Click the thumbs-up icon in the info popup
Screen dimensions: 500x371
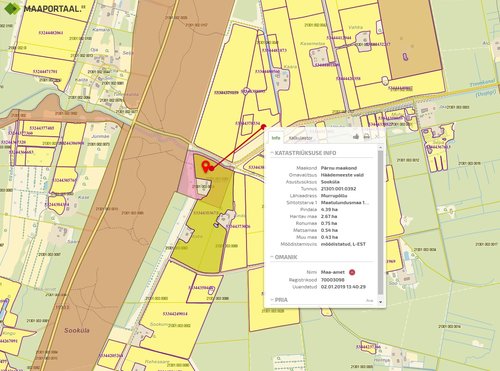(x=356, y=137)
